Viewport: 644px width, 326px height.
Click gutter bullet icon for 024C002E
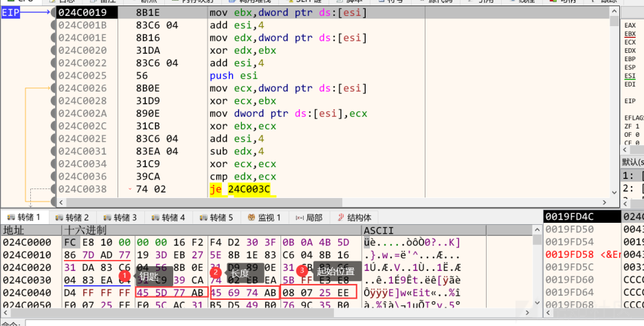pos(53,139)
